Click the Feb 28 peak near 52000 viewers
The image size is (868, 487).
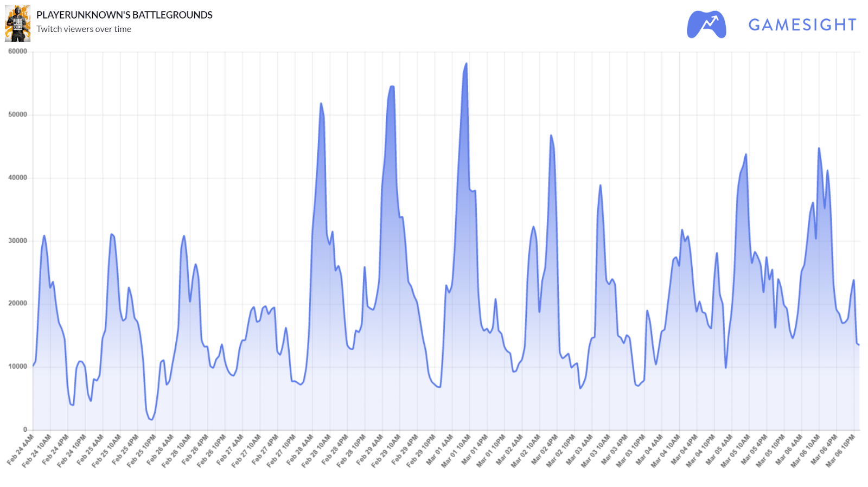pyautogui.click(x=321, y=104)
